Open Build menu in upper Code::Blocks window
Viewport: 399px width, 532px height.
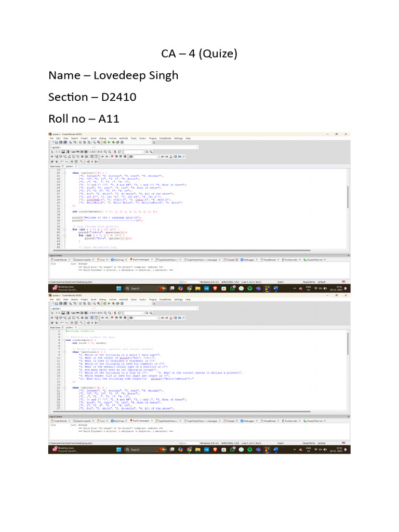click(x=94, y=138)
